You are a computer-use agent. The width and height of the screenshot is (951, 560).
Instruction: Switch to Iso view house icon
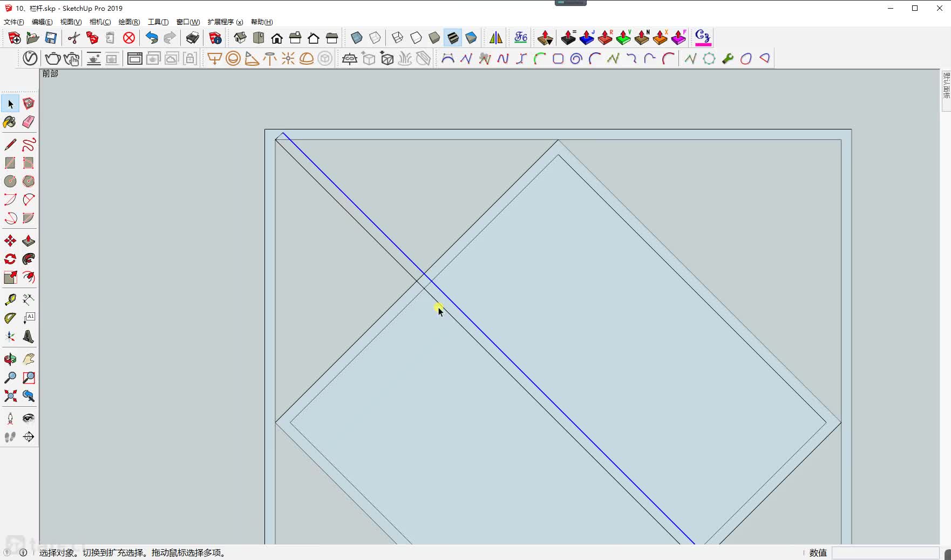[x=240, y=38]
